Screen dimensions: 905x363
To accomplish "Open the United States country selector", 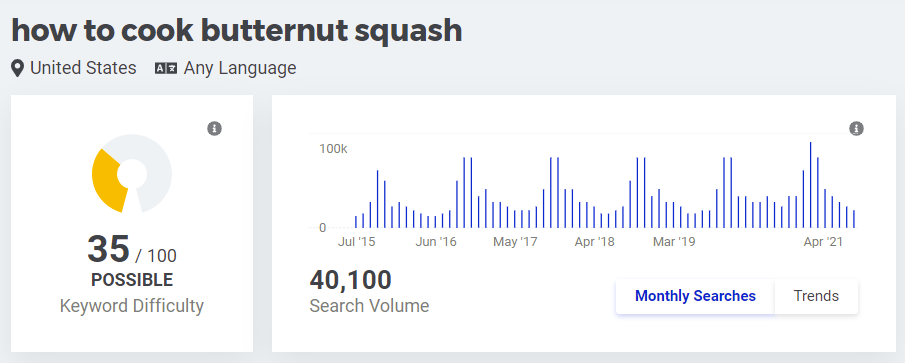I will [83, 68].
